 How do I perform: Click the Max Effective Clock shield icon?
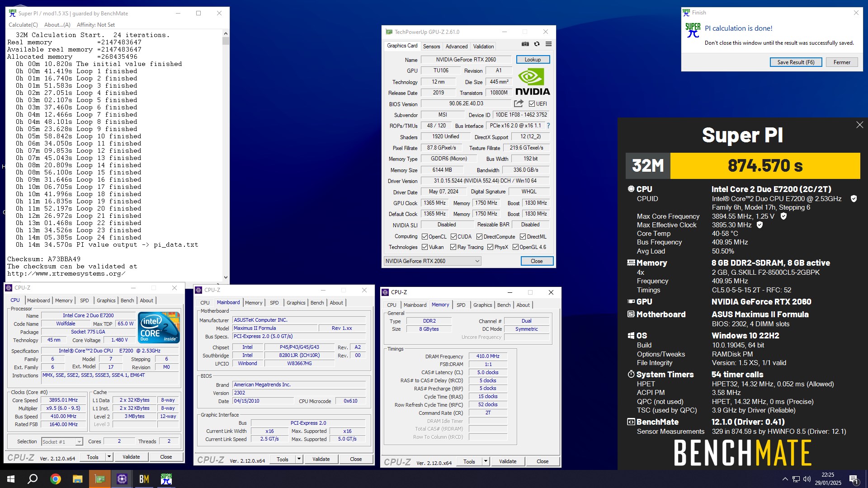[759, 225]
